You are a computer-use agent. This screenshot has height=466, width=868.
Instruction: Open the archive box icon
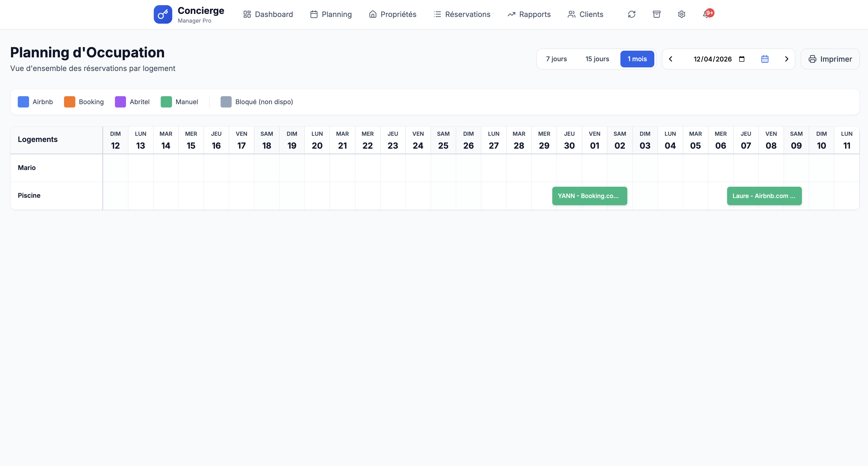pyautogui.click(x=656, y=14)
